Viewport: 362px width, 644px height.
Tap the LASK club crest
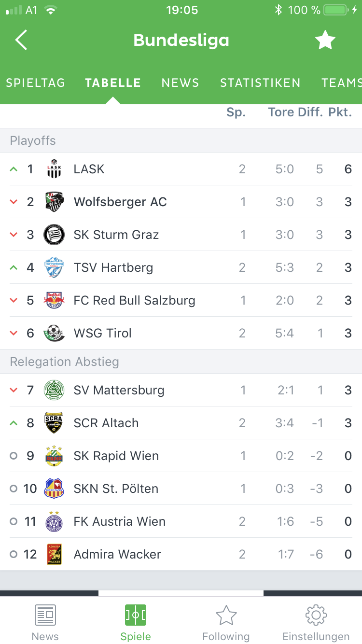[54, 169]
